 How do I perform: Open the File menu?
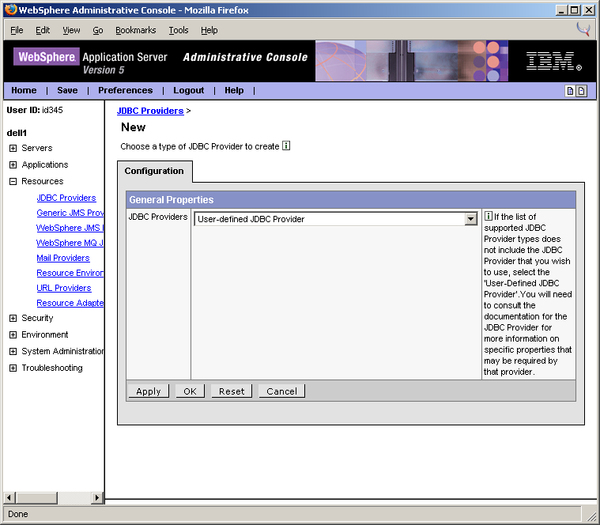tap(16, 30)
